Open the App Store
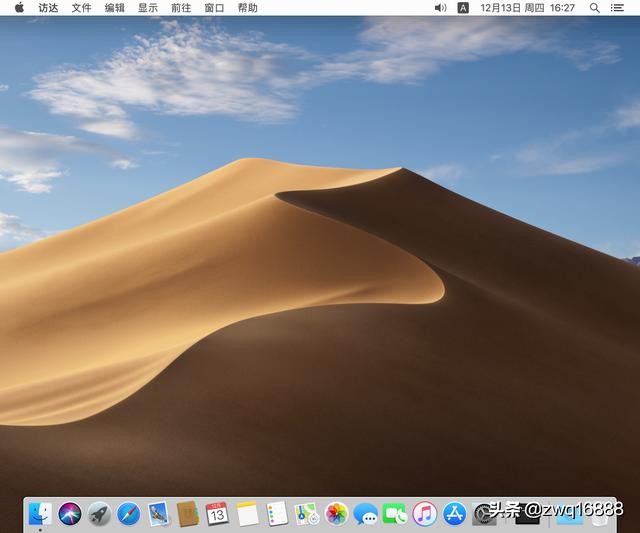Screen dimensions: 640x533 (455, 514)
